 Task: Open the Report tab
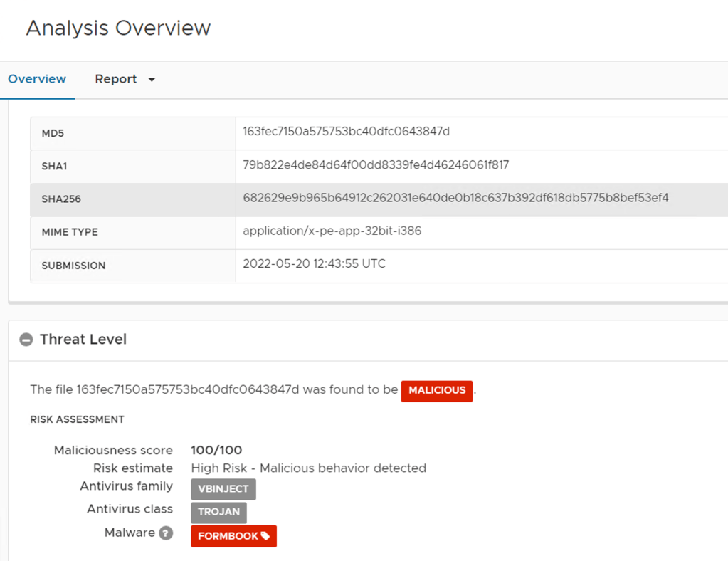click(116, 79)
